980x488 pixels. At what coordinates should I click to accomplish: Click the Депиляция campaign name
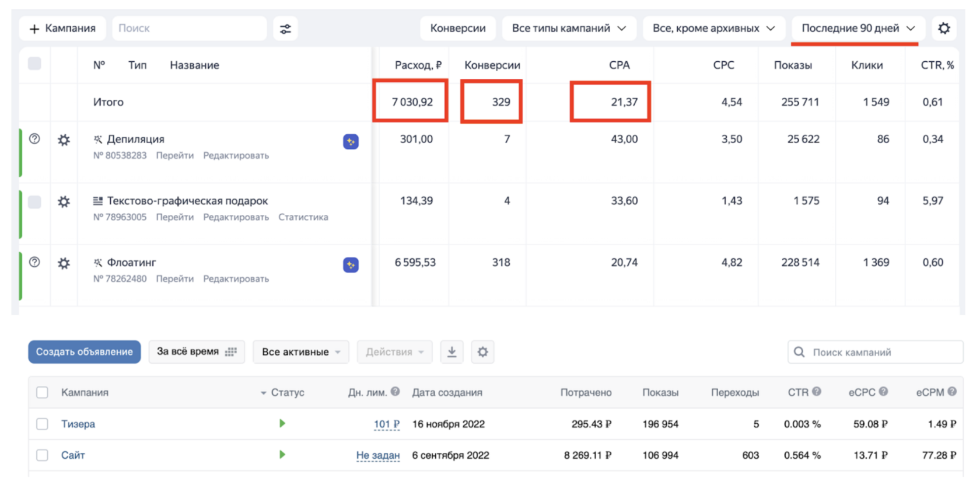[x=135, y=139]
